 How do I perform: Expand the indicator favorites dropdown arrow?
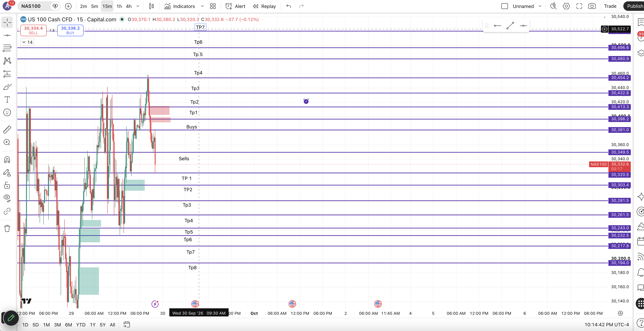coord(202,6)
